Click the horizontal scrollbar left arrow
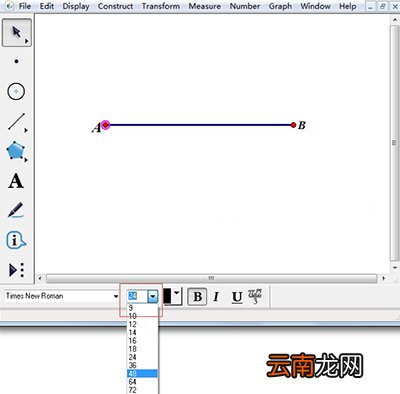The width and height of the screenshot is (400, 394). [x=40, y=278]
